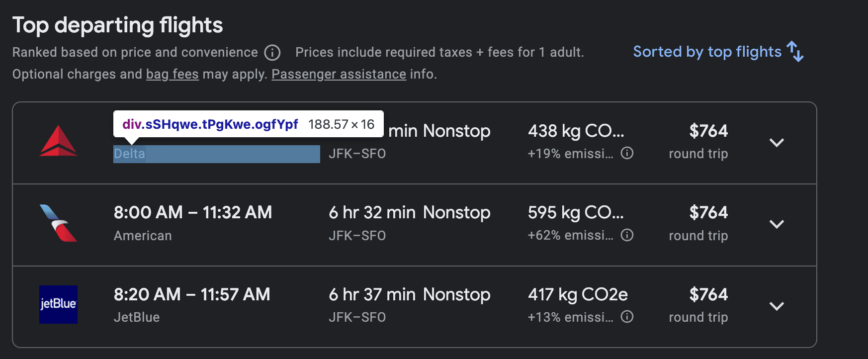Open info on JetBlue flight's +13% emissions
The height and width of the screenshot is (359, 868).
click(x=627, y=316)
